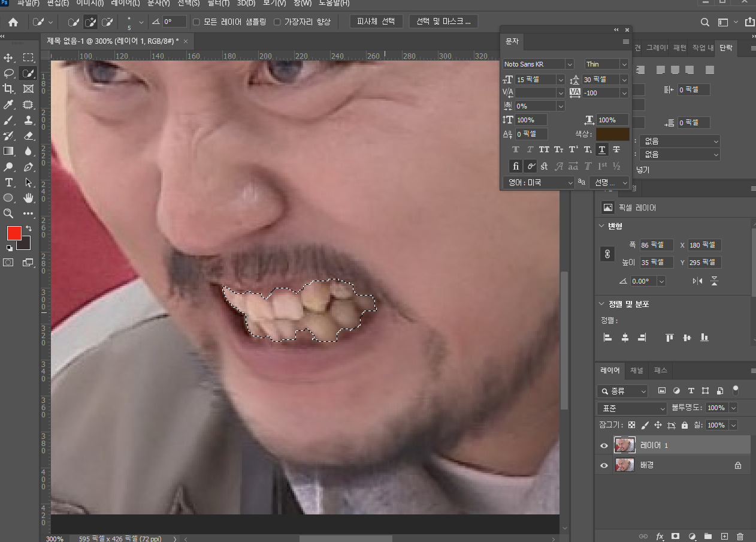
Task: Click the red foreground color swatch
Action: pos(14,233)
